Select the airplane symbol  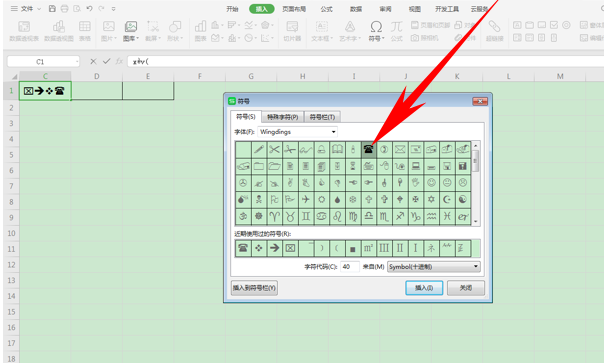(306, 199)
